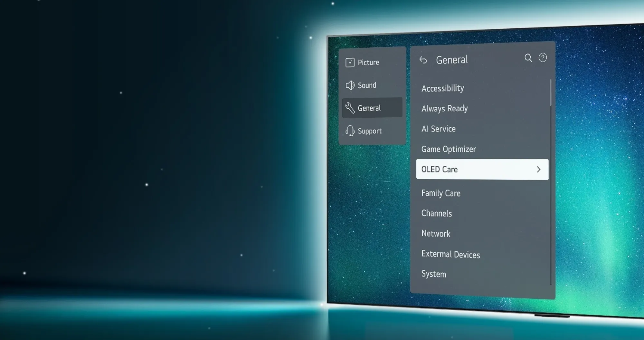The image size is (644, 340).
Task: Select the Sound speaker icon
Action: click(350, 85)
